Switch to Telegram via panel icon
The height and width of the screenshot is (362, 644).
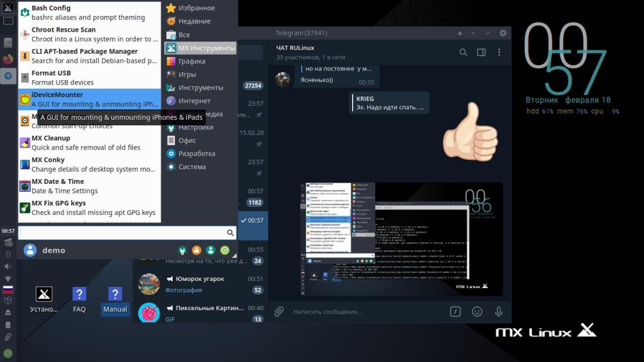point(8,76)
